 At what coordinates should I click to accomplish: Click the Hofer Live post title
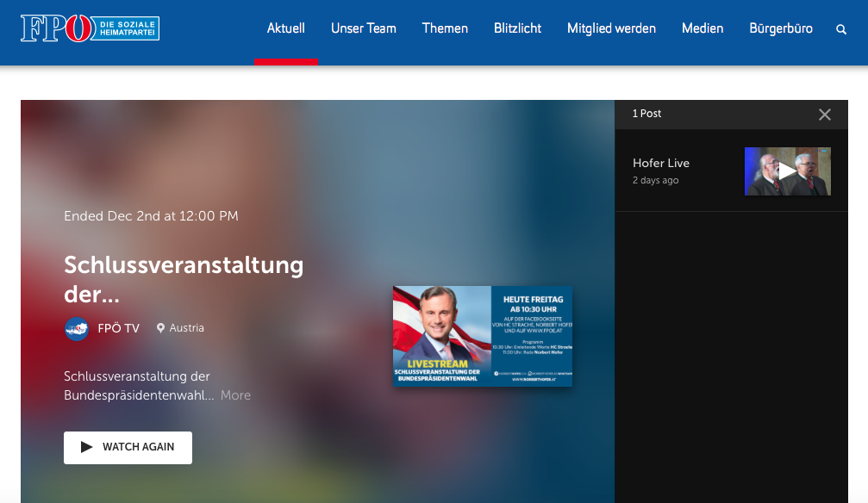(x=661, y=163)
